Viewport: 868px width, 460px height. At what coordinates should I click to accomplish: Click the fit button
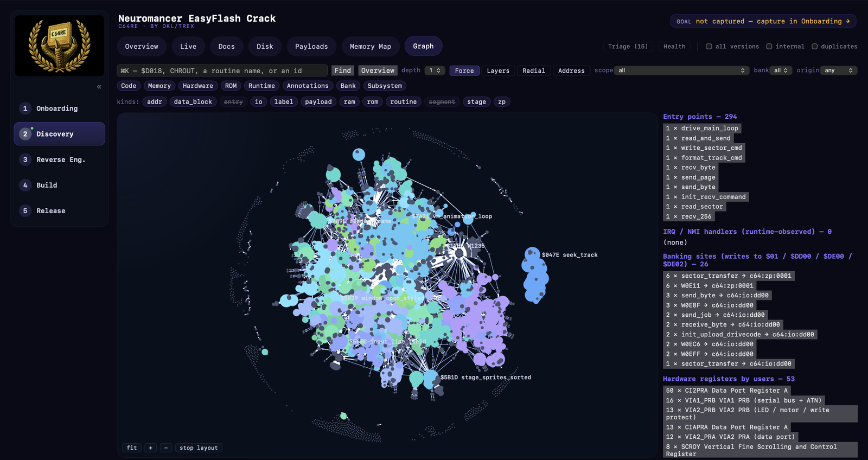point(132,448)
